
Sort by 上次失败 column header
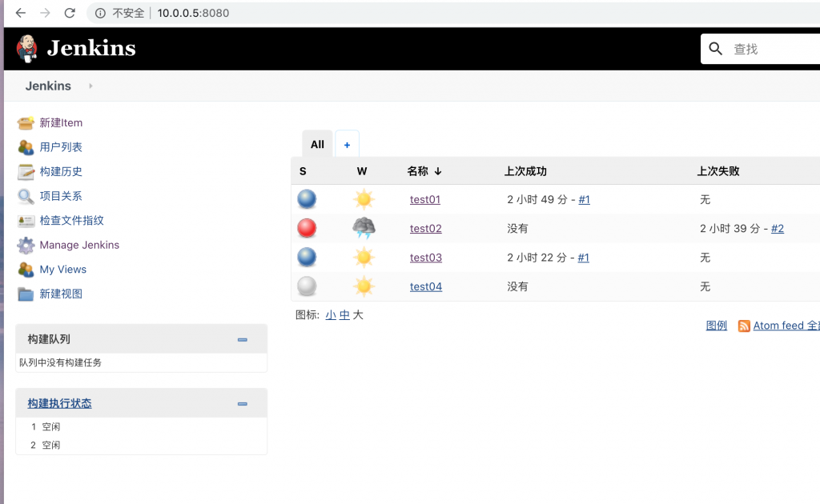[718, 171]
